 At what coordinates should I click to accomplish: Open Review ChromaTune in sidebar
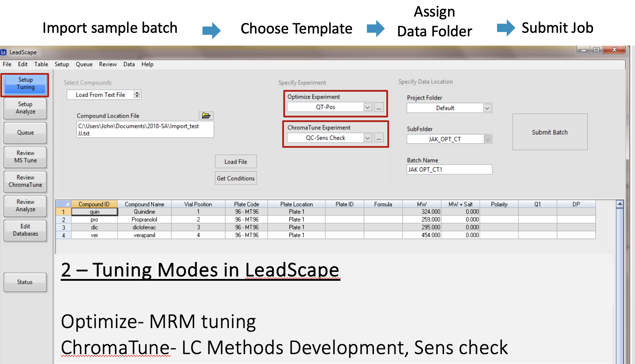tap(25, 181)
